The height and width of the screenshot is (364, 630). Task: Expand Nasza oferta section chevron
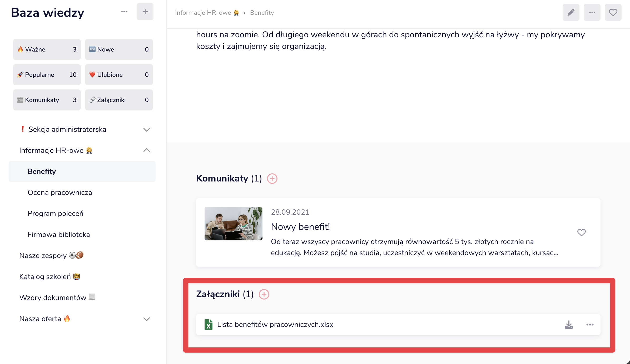click(x=146, y=319)
